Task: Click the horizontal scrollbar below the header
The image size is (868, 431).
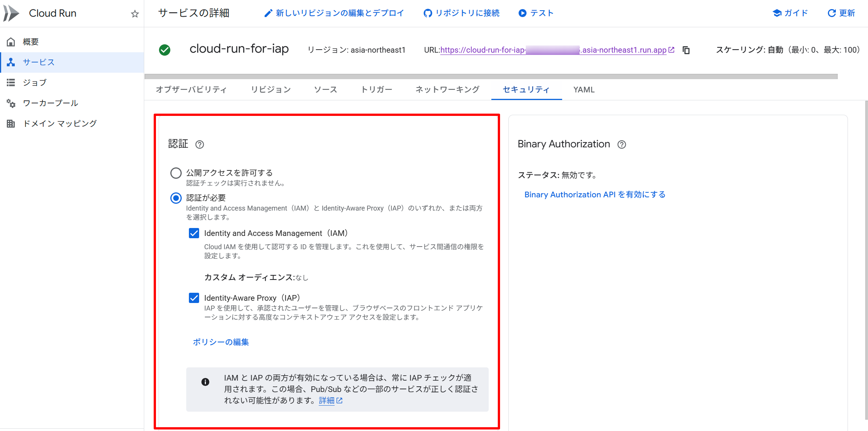Action: click(492, 76)
